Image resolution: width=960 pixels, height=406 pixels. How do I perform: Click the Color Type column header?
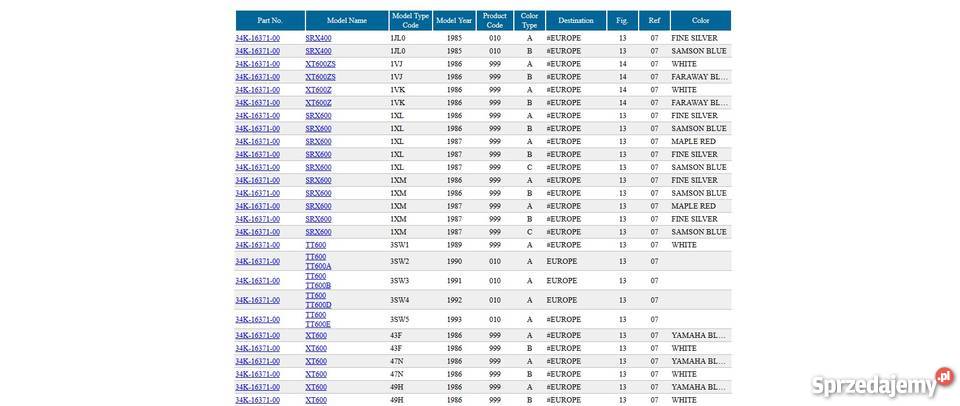529,20
